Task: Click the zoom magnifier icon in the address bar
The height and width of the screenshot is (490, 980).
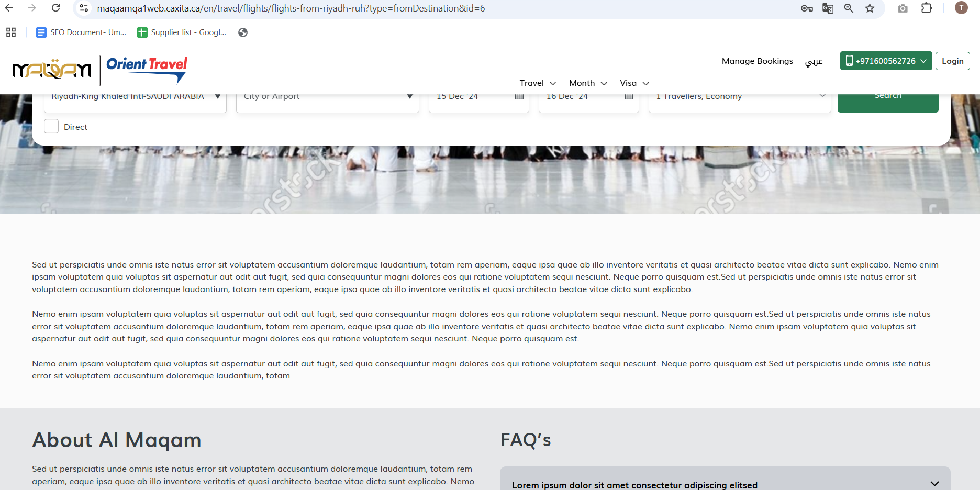Action: click(849, 8)
